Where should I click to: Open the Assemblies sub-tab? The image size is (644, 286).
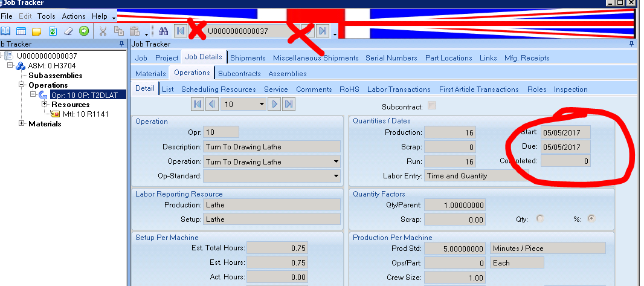[288, 74]
